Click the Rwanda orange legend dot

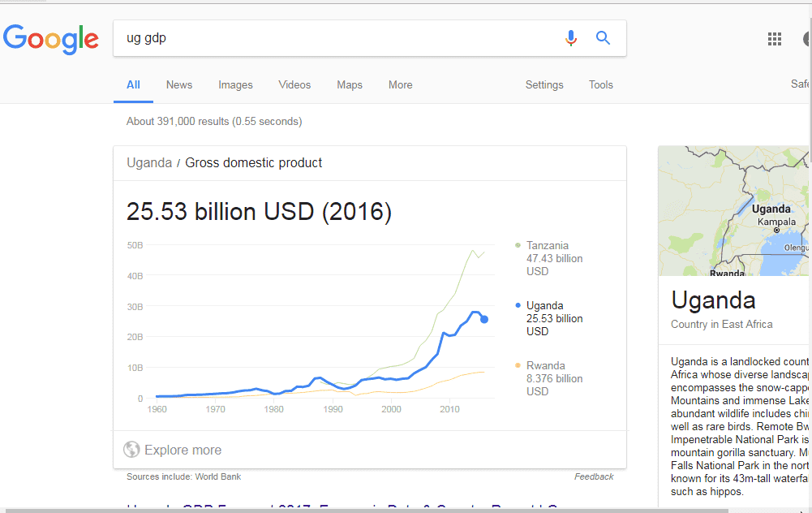click(518, 365)
